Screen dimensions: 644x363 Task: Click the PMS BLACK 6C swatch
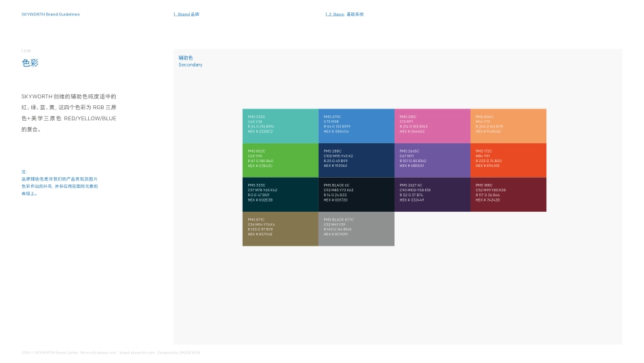click(x=356, y=194)
